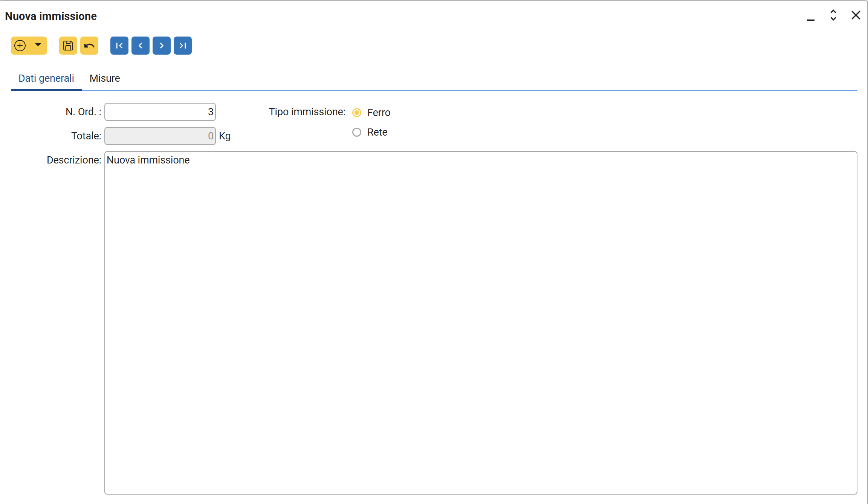Image resolution: width=868 pixels, height=504 pixels.
Task: Close the Nuova immissione window
Action: point(856,15)
